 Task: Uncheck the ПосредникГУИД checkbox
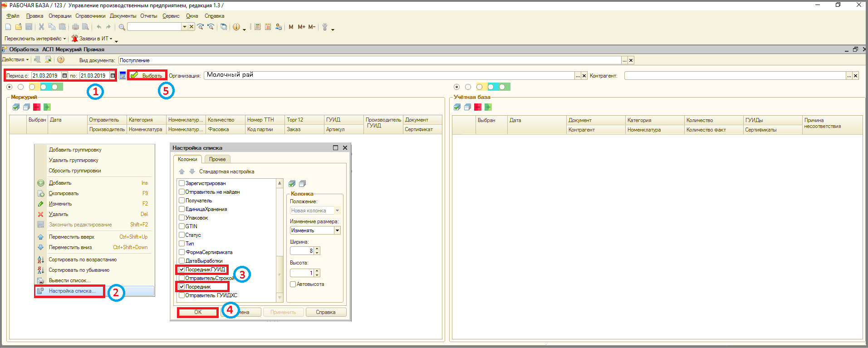point(181,270)
